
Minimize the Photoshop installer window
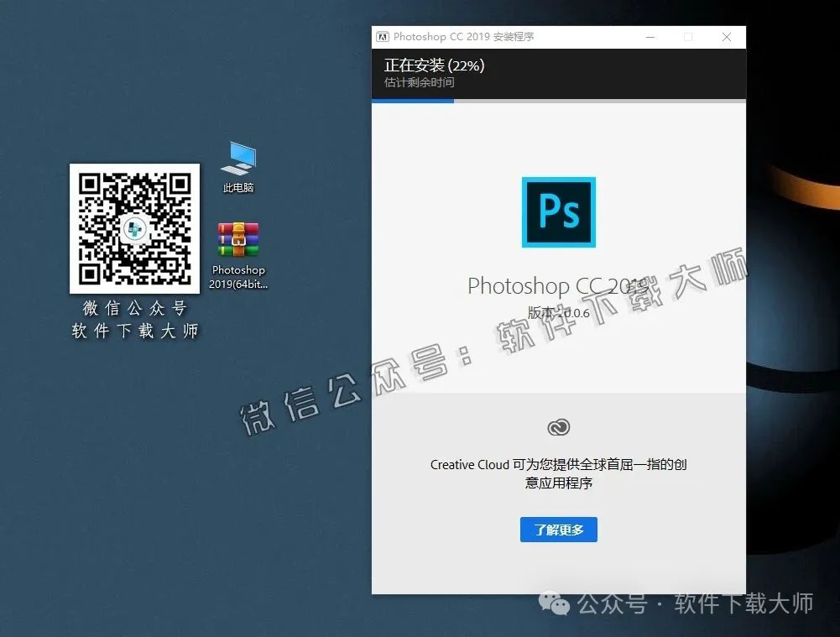650,36
